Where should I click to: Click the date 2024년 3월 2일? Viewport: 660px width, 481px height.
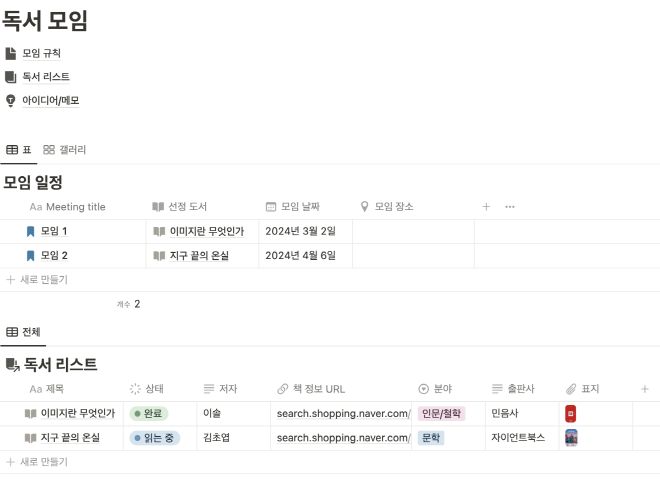[301, 231]
